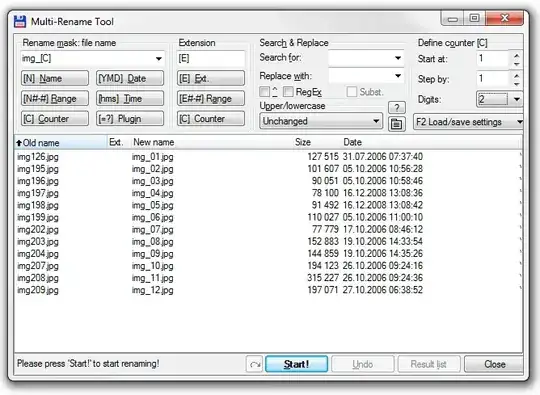This screenshot has width=540, height=395.
Task: Sort by the Size column header
Action: 303,142
